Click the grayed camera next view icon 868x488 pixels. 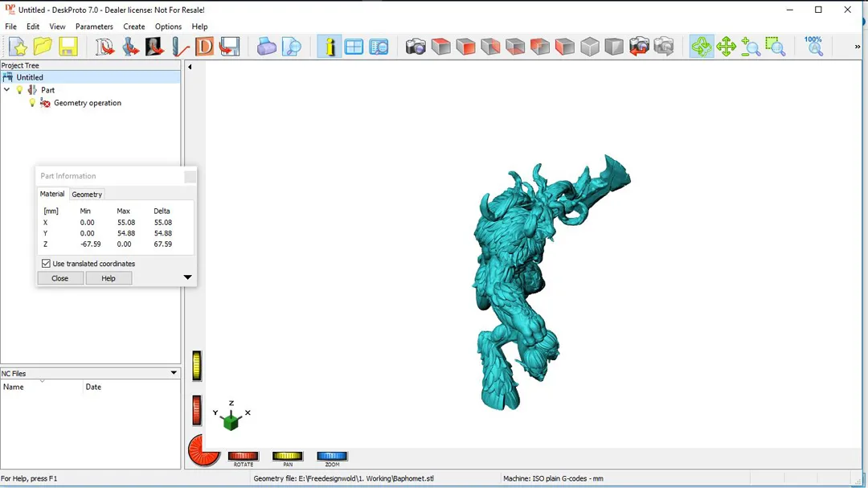pos(665,47)
